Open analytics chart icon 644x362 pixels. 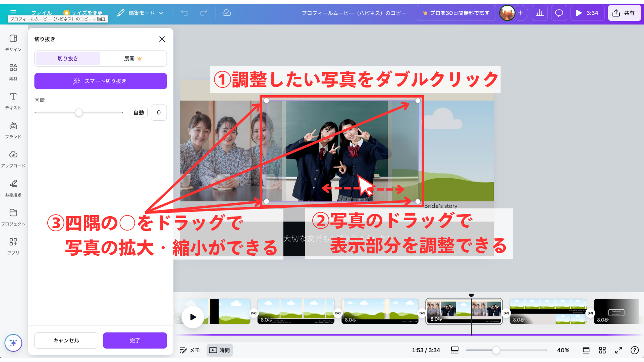click(x=540, y=13)
